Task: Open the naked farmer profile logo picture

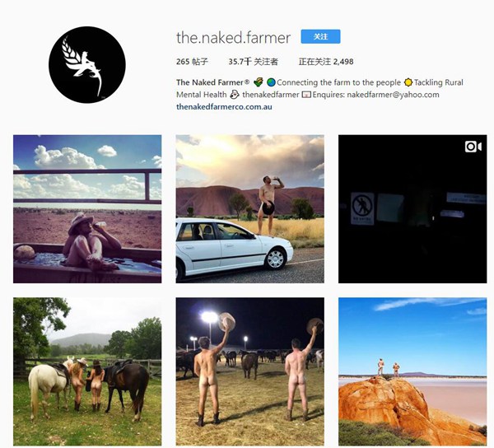Action: pyautogui.click(x=87, y=64)
